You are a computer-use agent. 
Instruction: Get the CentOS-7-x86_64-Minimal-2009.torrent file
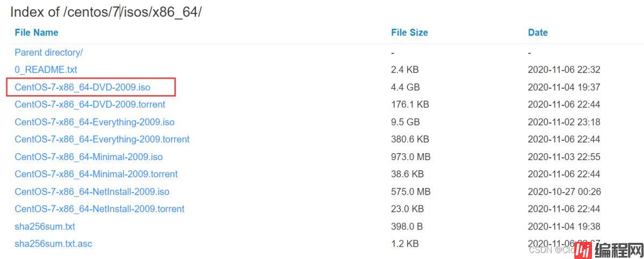(96, 174)
